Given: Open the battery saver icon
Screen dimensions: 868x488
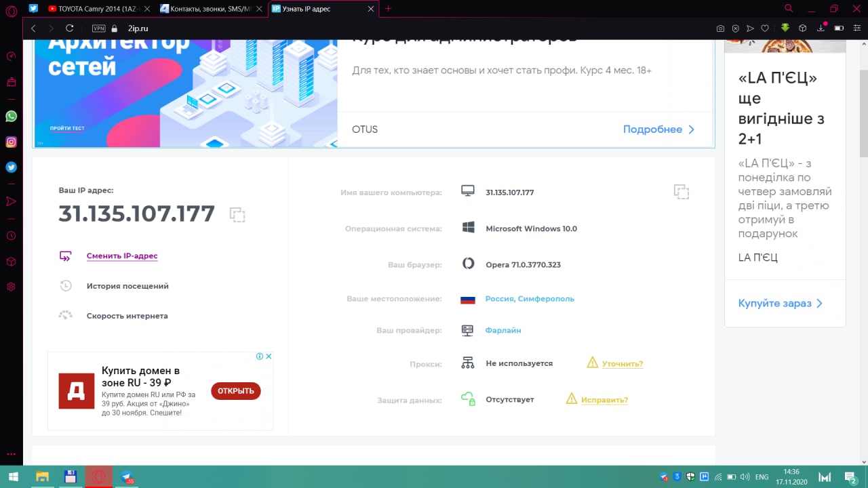Looking at the screenshot, I should [x=839, y=28].
